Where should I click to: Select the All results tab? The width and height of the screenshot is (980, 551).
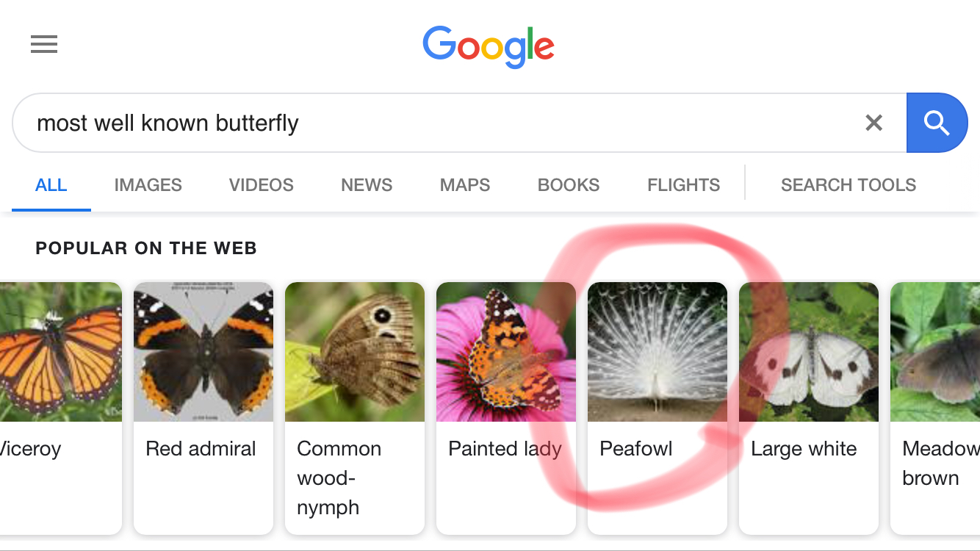51,185
